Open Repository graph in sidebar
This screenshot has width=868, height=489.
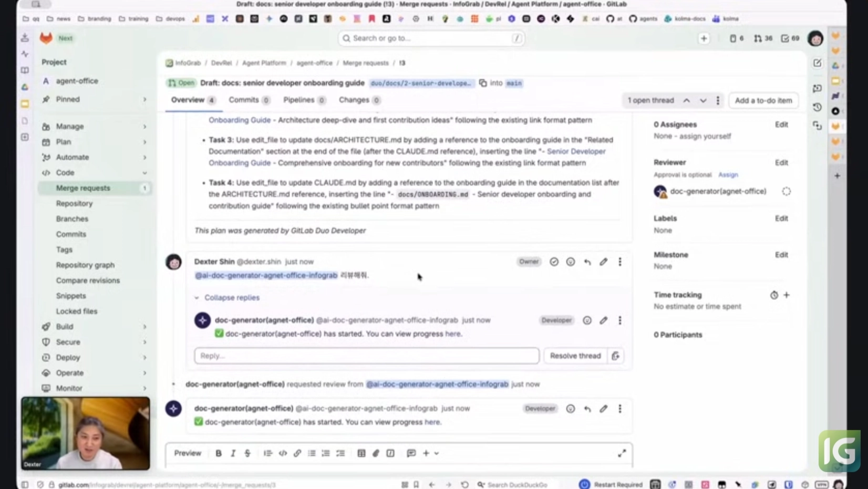(x=85, y=265)
